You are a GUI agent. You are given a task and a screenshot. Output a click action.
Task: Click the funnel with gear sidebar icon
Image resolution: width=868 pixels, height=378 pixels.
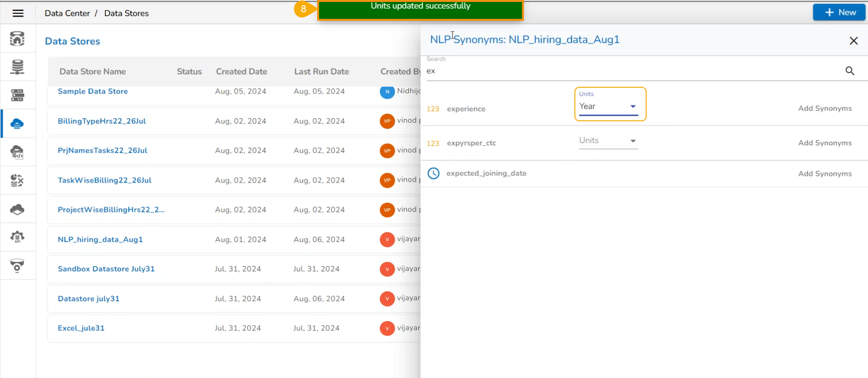[x=17, y=266]
